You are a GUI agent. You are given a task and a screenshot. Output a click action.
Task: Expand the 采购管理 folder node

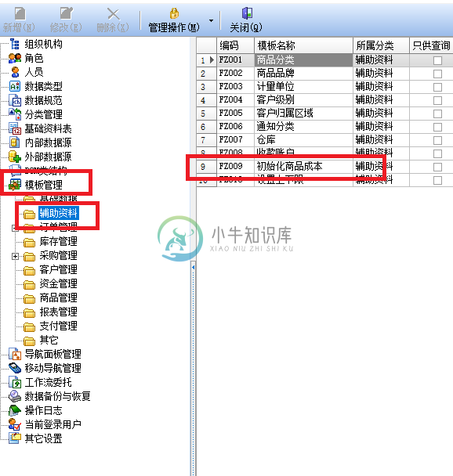click(x=15, y=257)
